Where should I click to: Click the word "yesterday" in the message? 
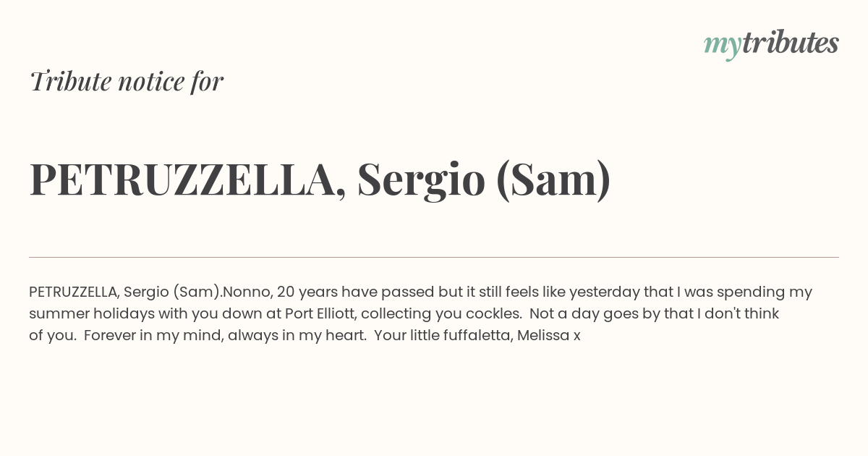click(x=605, y=292)
